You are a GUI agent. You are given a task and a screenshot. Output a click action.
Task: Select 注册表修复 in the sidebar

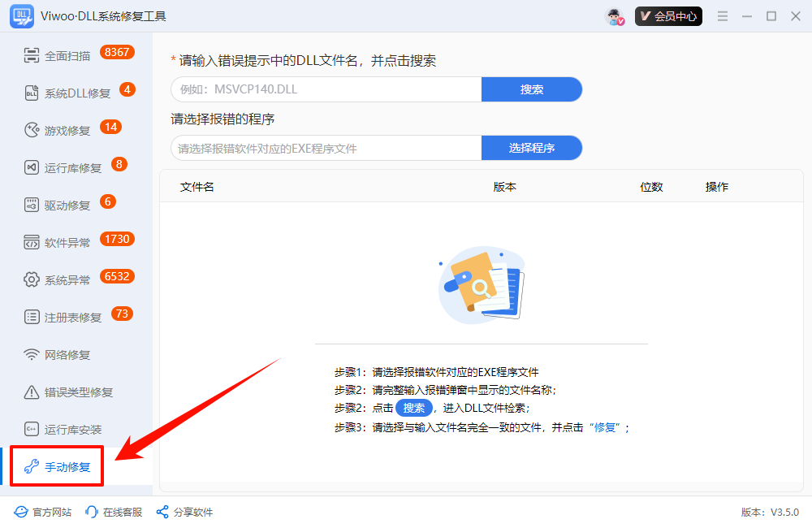[x=73, y=318]
